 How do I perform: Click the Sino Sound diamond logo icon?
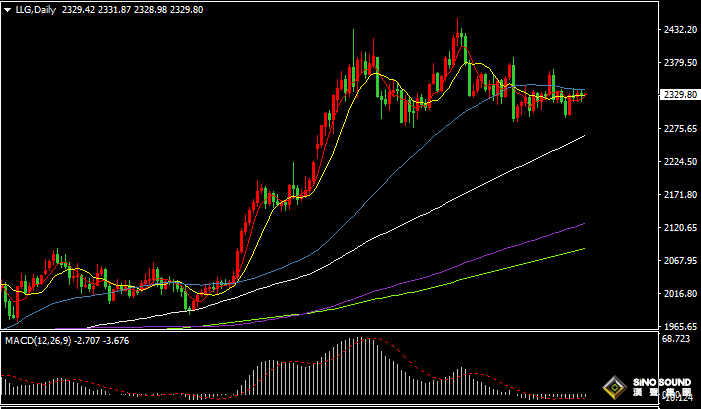coord(615,388)
